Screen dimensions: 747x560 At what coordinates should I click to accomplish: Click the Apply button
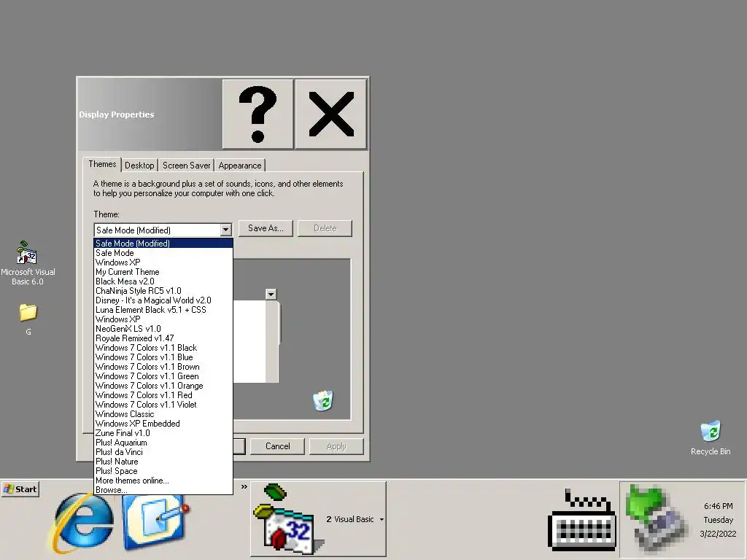(336, 446)
